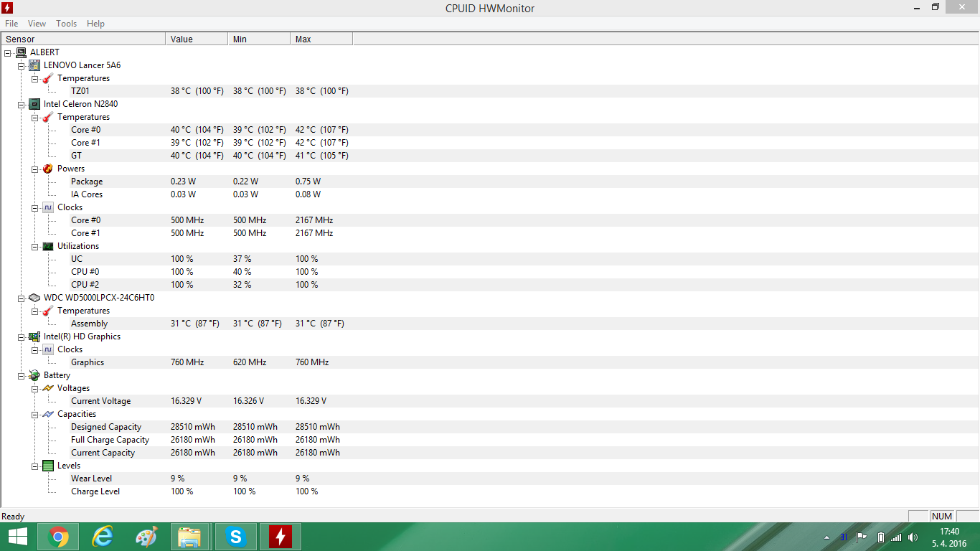Click the Battery icon in the tree
The image size is (980, 551).
coord(34,375)
